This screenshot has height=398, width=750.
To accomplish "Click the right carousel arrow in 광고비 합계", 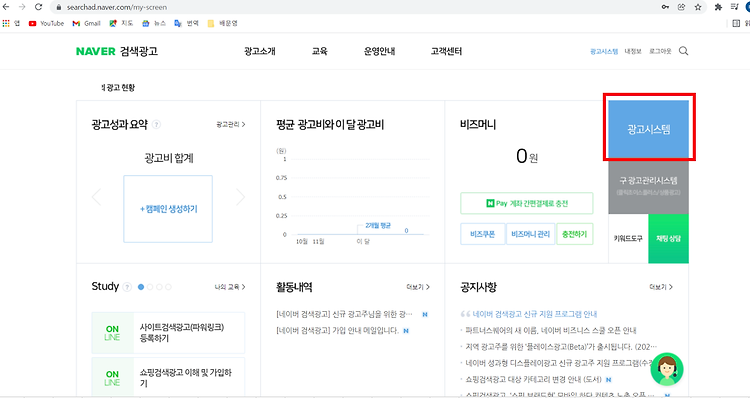I will click(x=240, y=197).
